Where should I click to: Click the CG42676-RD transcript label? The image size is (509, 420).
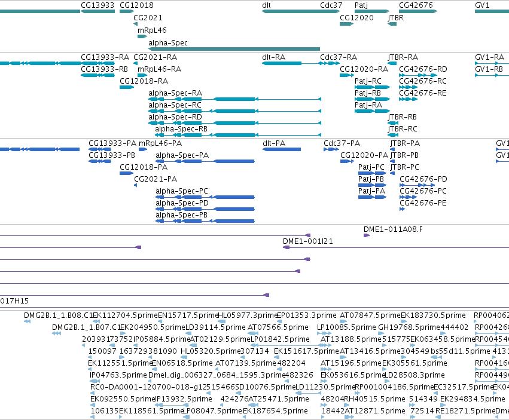click(x=423, y=69)
